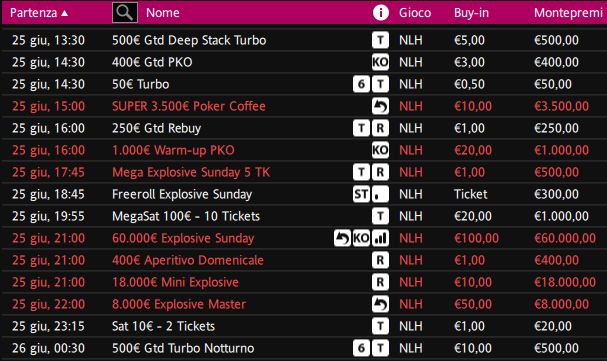Sort by the Buy-in column header
The width and height of the screenshot is (607, 361).
click(x=471, y=13)
